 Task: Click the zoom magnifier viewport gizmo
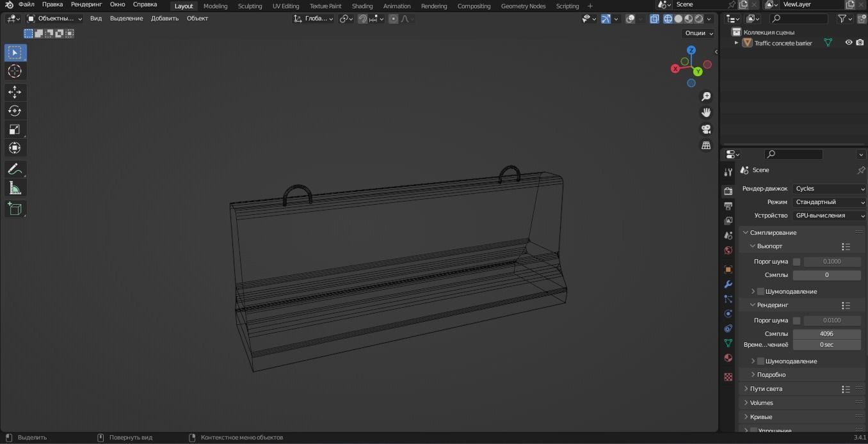click(x=706, y=97)
